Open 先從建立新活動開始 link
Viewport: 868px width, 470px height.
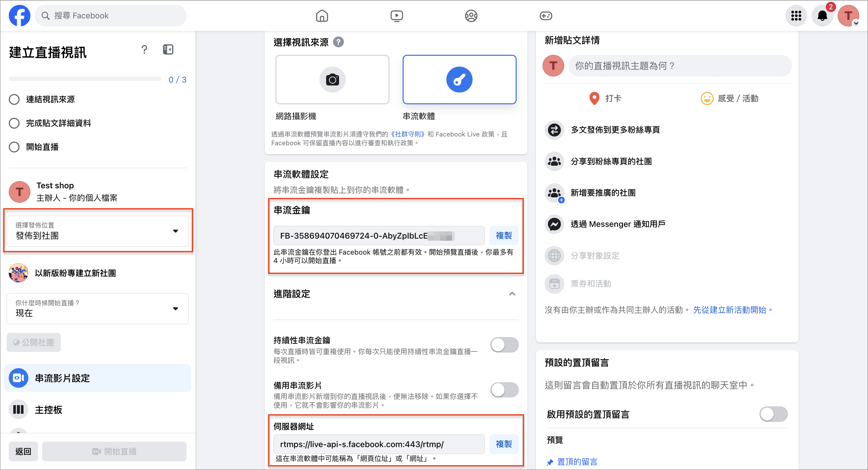click(x=733, y=310)
